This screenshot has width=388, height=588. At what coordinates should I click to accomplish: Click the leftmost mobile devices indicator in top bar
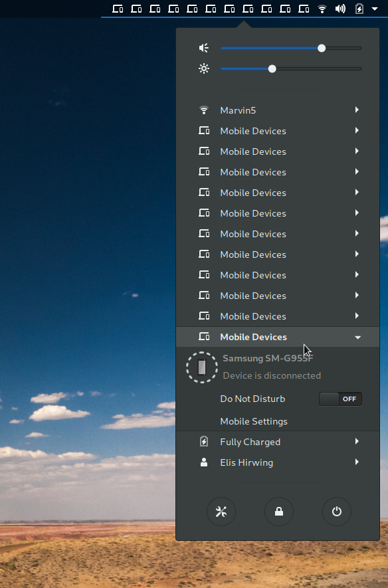point(118,9)
